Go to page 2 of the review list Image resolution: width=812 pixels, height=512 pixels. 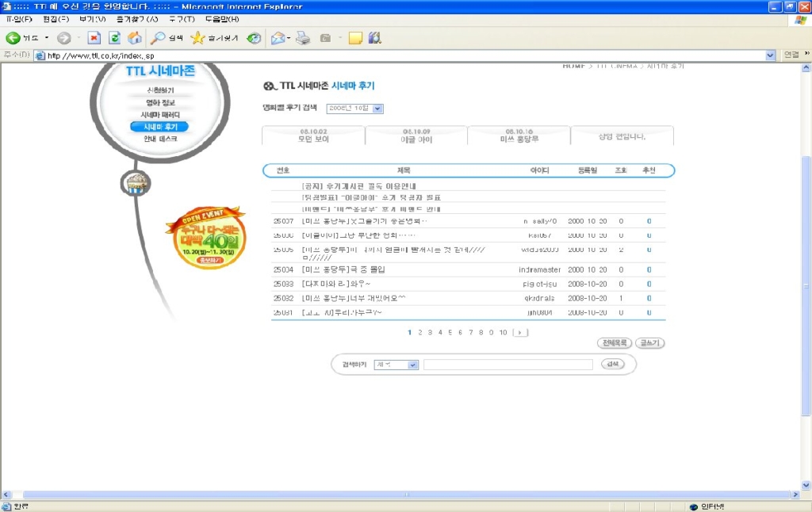[420, 333]
